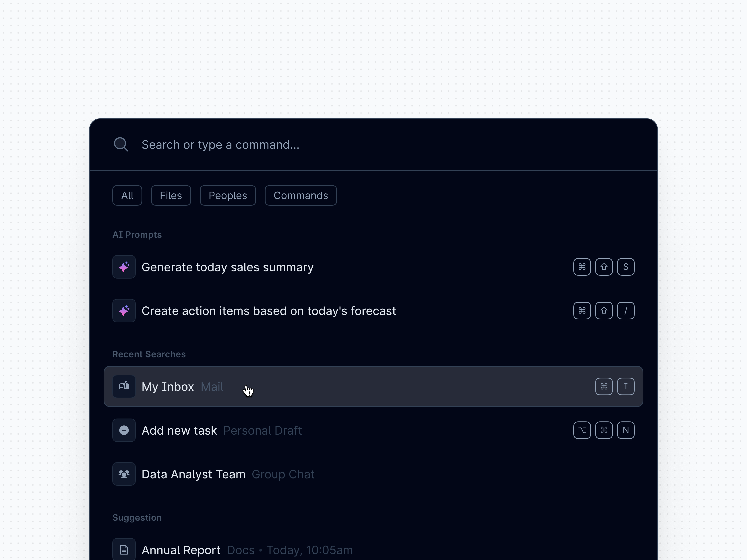Open the Peoples filter tab

pyautogui.click(x=228, y=195)
